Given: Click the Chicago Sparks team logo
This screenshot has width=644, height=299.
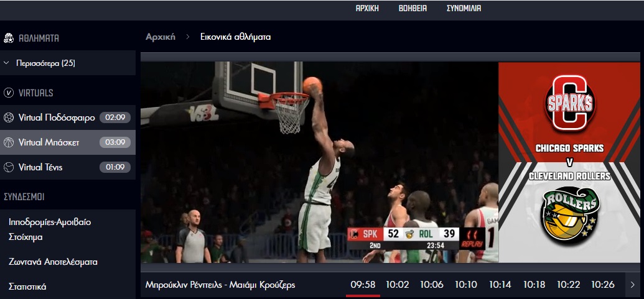Looking at the screenshot, I should [570, 103].
